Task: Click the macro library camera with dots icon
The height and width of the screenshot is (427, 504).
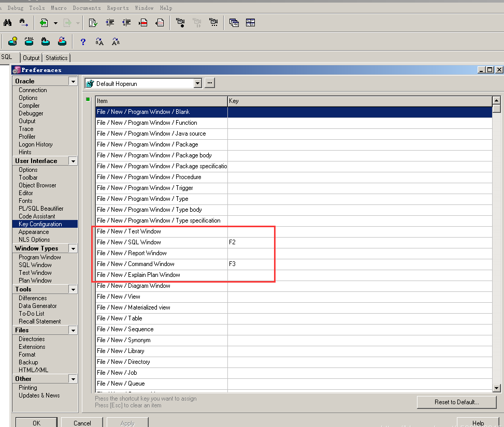Action: click(x=213, y=22)
